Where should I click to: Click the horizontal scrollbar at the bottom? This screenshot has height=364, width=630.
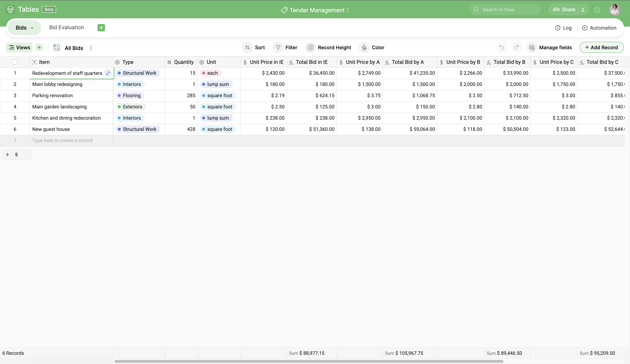(308, 361)
